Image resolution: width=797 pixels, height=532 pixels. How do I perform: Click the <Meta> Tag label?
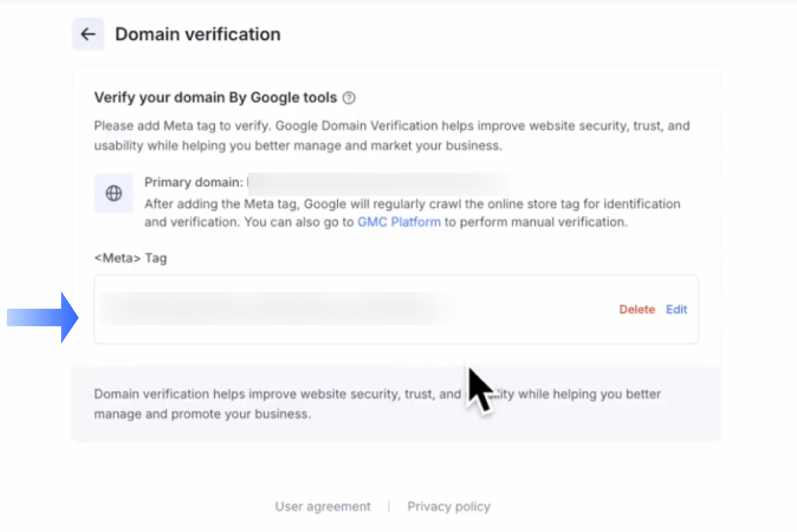pos(131,258)
